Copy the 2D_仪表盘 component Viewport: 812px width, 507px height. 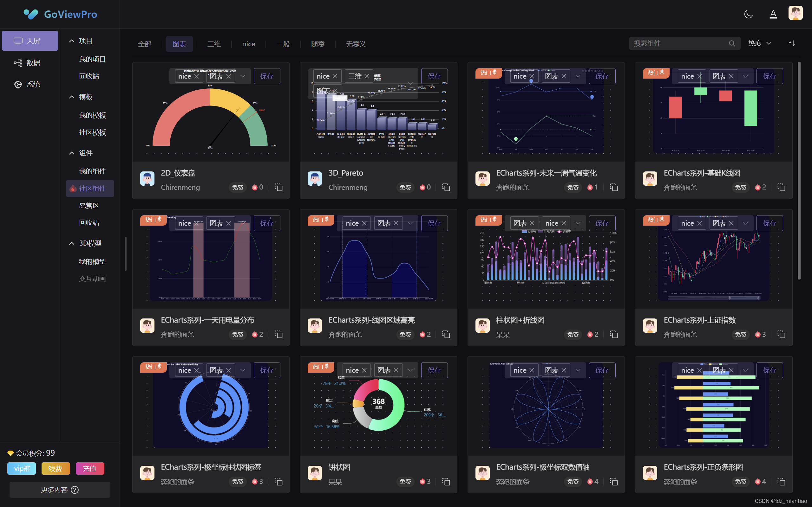pyautogui.click(x=278, y=187)
